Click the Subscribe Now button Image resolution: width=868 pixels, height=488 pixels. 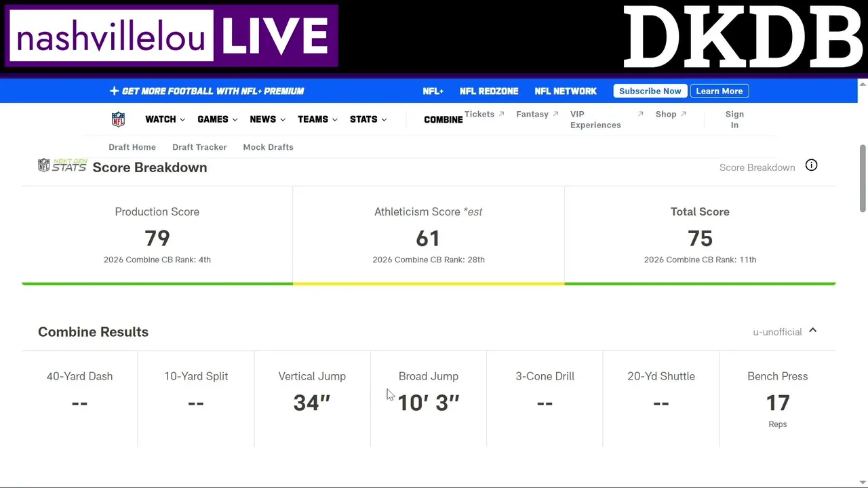point(650,91)
